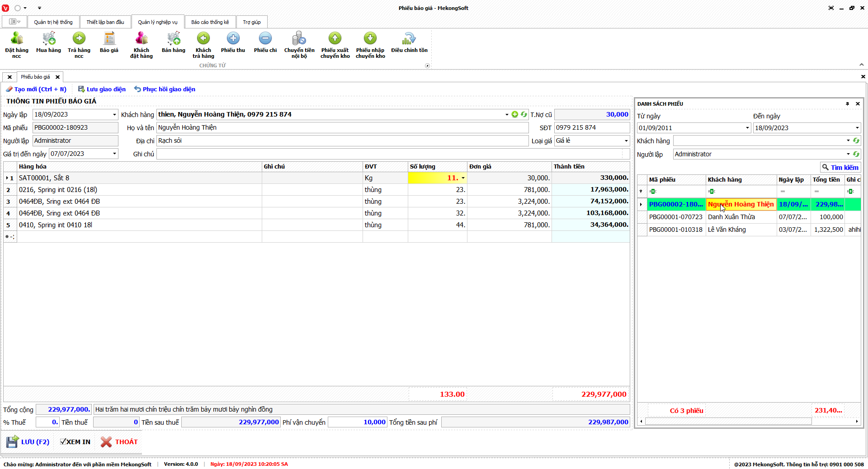This screenshot has height=469, width=868.
Task: Open the Loại giá dropdown
Action: coord(626,141)
